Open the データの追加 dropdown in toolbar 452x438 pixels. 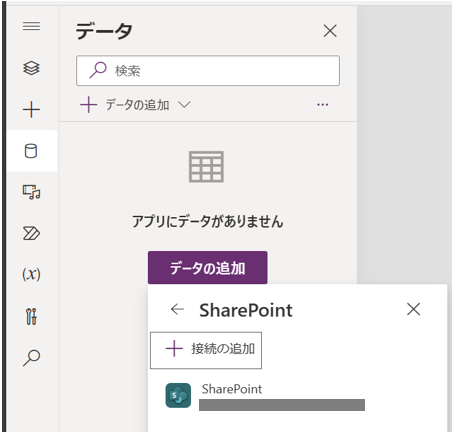[135, 105]
